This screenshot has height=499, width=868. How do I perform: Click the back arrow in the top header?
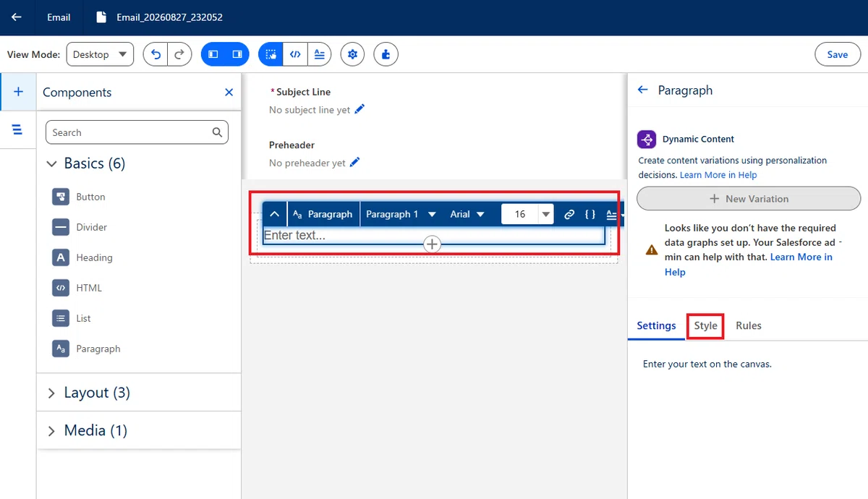pos(17,17)
